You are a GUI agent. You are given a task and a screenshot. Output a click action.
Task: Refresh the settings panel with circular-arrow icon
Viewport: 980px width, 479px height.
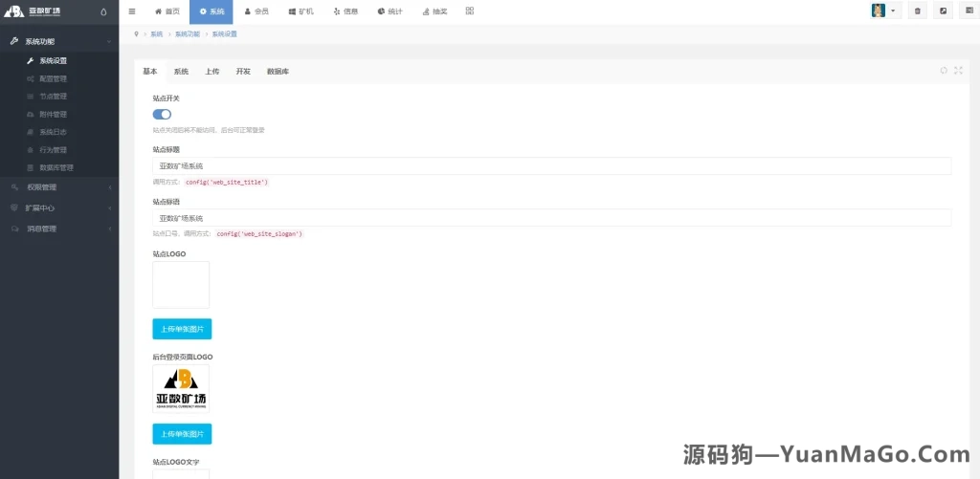(944, 71)
